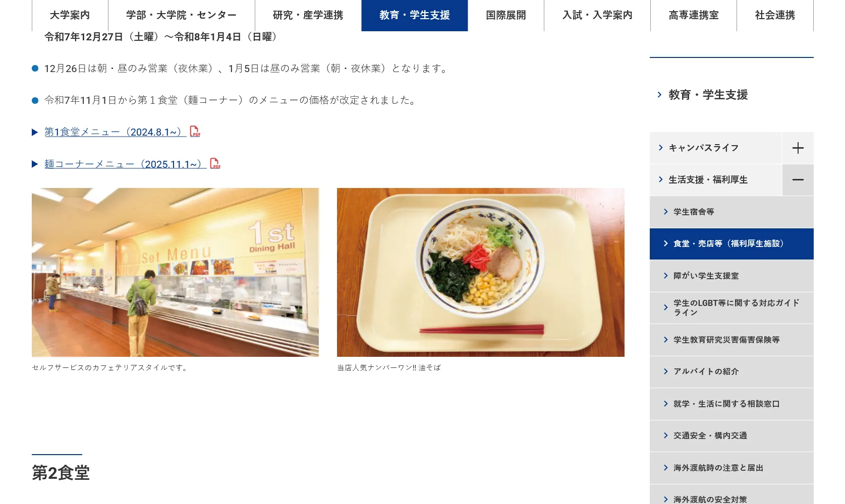
Task: Click chevron icon next to 教育・学生支援 heading
Action: point(659,94)
